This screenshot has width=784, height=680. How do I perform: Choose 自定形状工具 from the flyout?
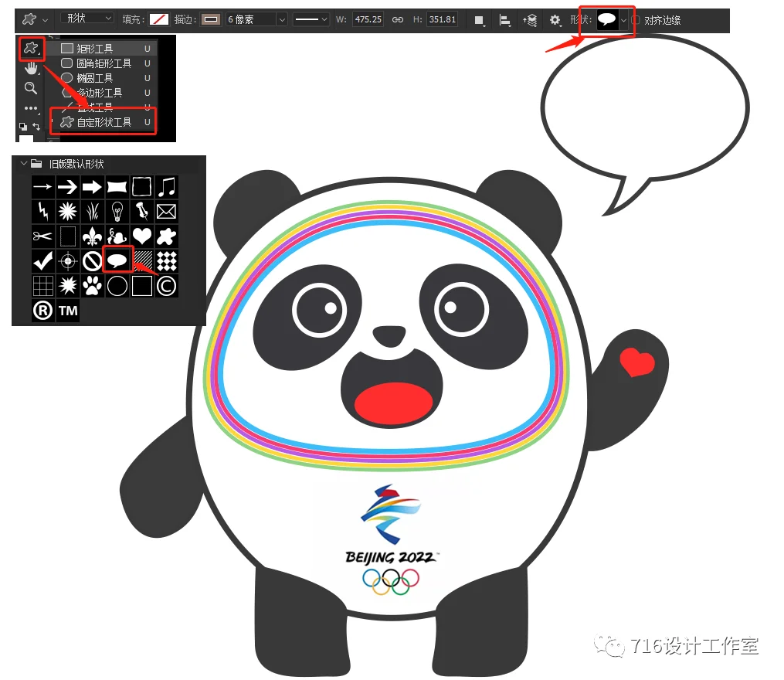tap(104, 122)
